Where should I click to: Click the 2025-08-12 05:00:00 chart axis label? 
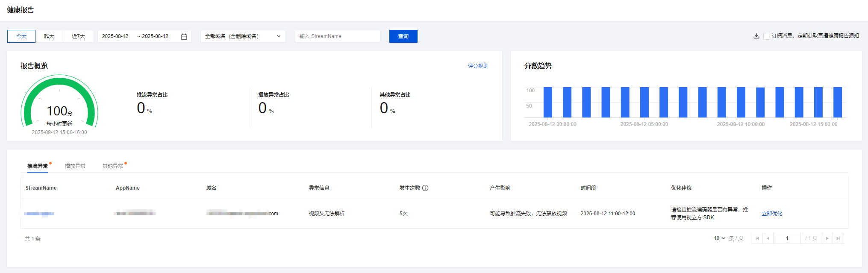click(644, 124)
